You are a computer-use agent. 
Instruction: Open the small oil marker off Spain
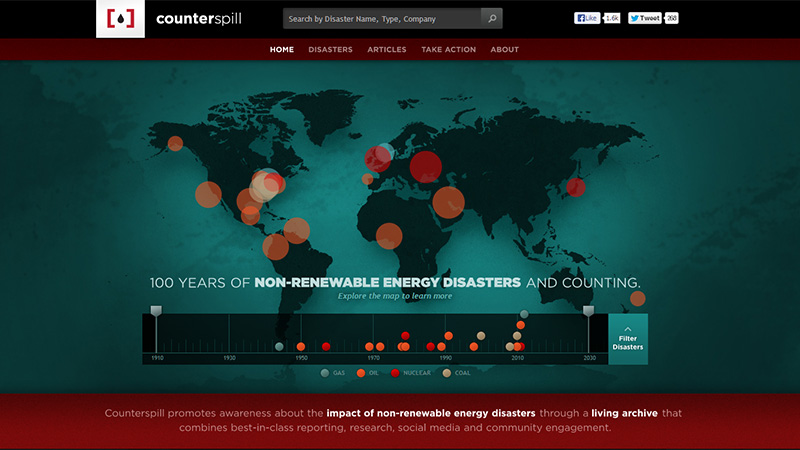pos(367,179)
